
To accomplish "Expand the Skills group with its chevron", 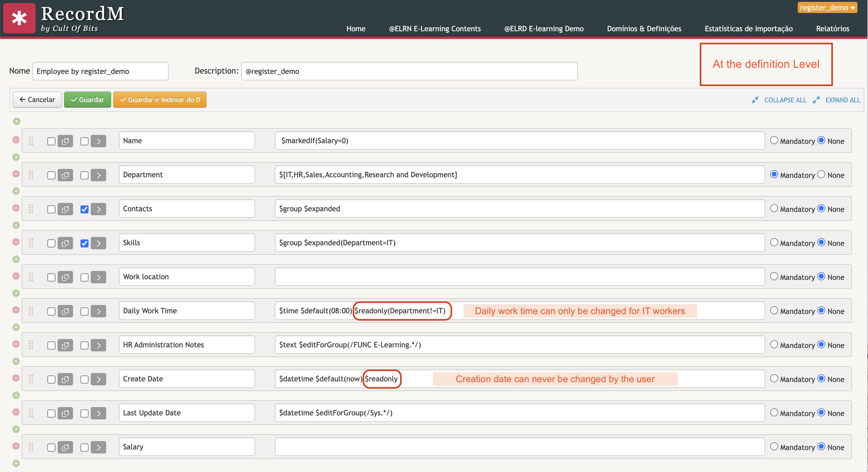I will point(98,243).
